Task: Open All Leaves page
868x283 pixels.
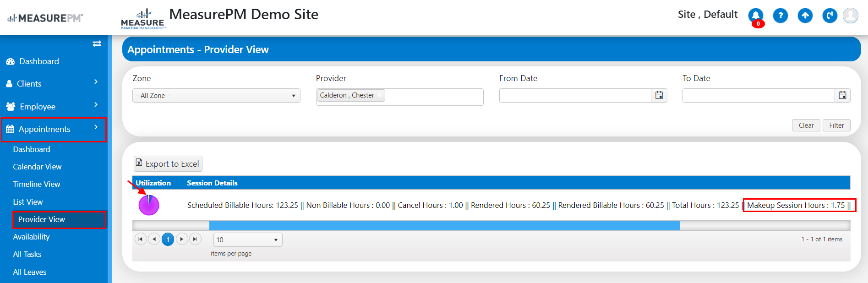Action: [x=30, y=272]
